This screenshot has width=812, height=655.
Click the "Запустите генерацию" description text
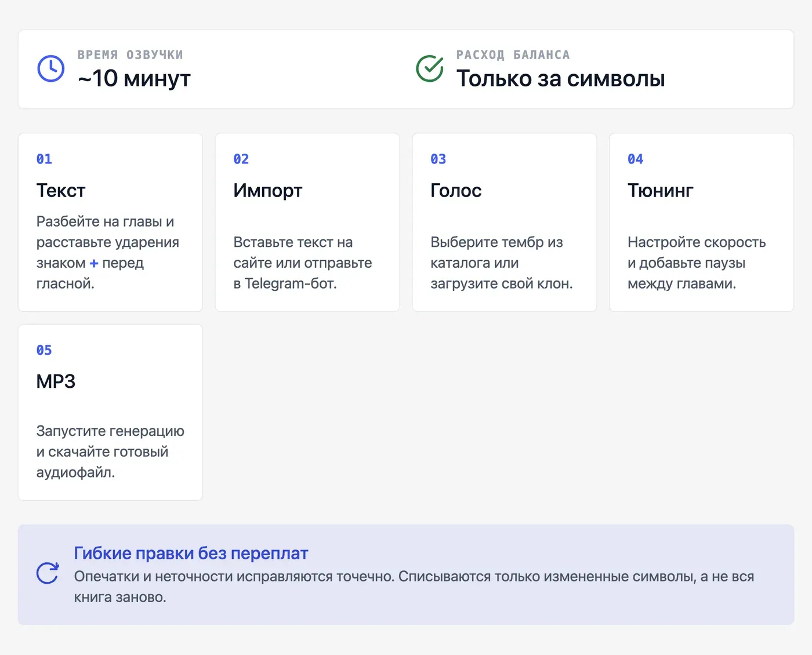click(x=110, y=452)
